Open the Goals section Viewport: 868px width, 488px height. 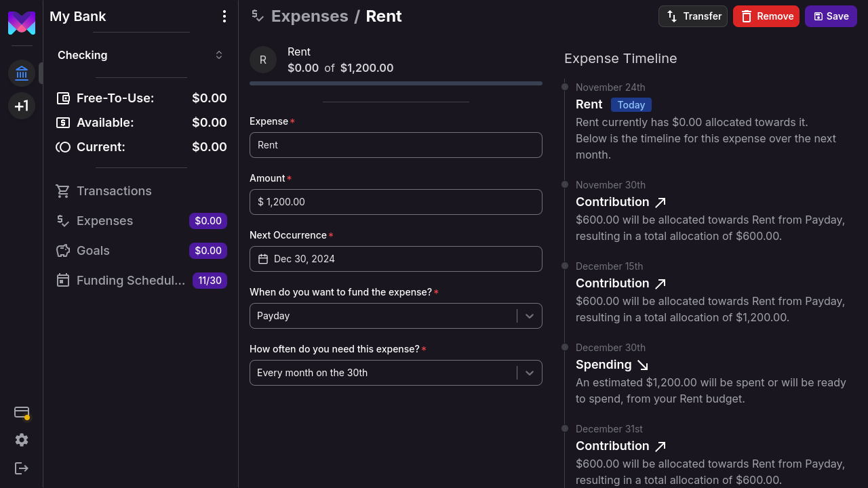coord(93,251)
